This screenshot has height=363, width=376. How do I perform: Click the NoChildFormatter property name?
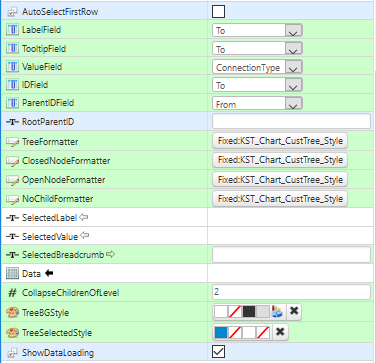tap(58, 199)
